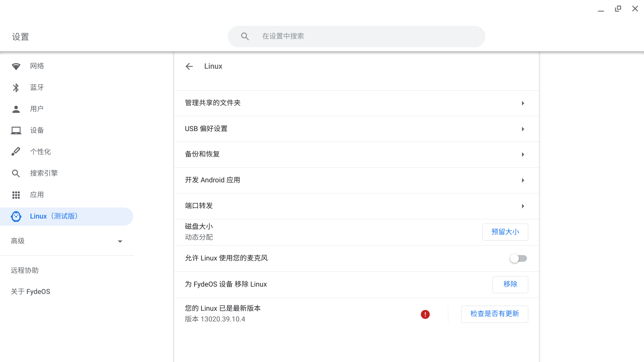Open the 用户 settings section

(x=37, y=109)
